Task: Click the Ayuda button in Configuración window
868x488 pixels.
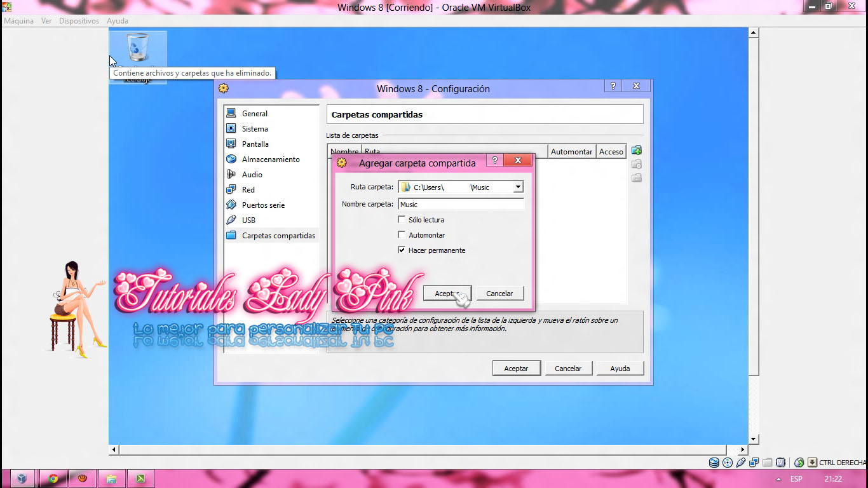Action: point(620,369)
